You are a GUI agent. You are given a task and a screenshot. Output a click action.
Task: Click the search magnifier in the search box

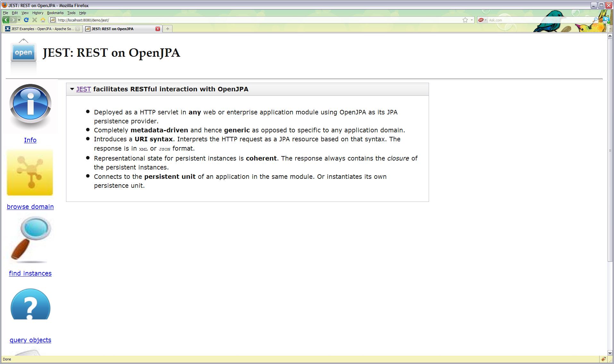[x=595, y=20]
